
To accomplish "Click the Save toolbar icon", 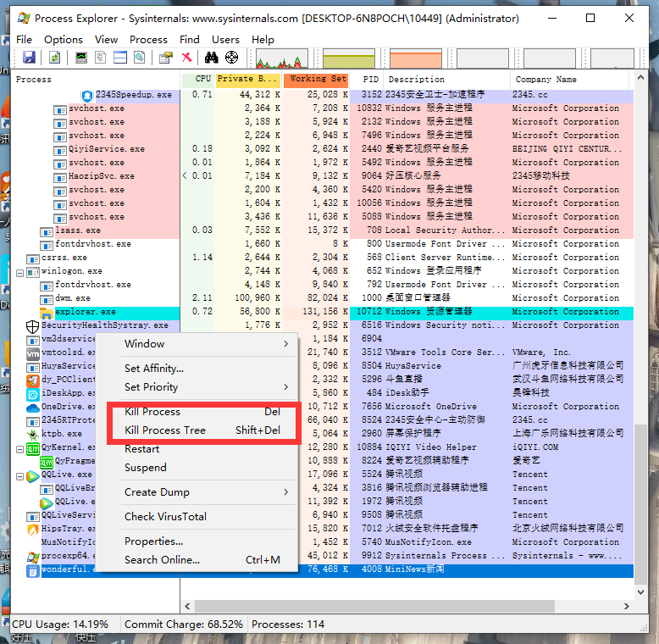I will [x=29, y=57].
